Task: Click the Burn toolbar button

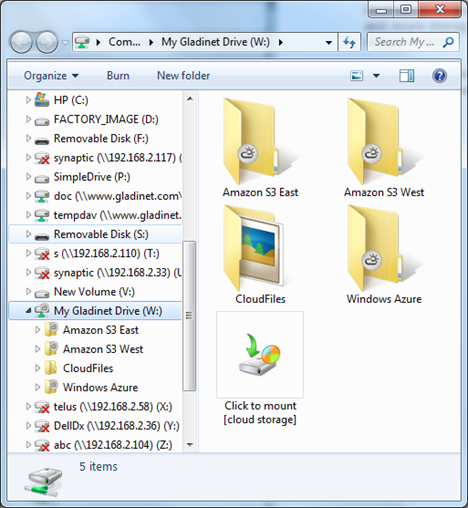Action: click(118, 76)
